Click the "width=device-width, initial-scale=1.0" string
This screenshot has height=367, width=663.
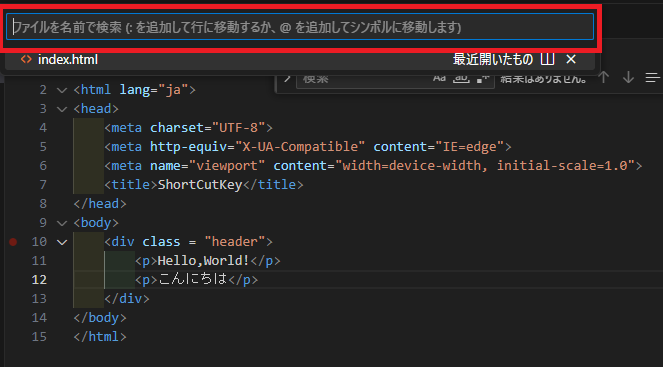[x=485, y=166]
